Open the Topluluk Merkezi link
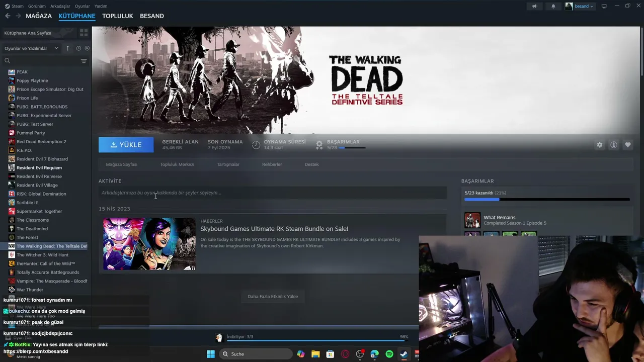The image size is (644, 362). point(177,164)
